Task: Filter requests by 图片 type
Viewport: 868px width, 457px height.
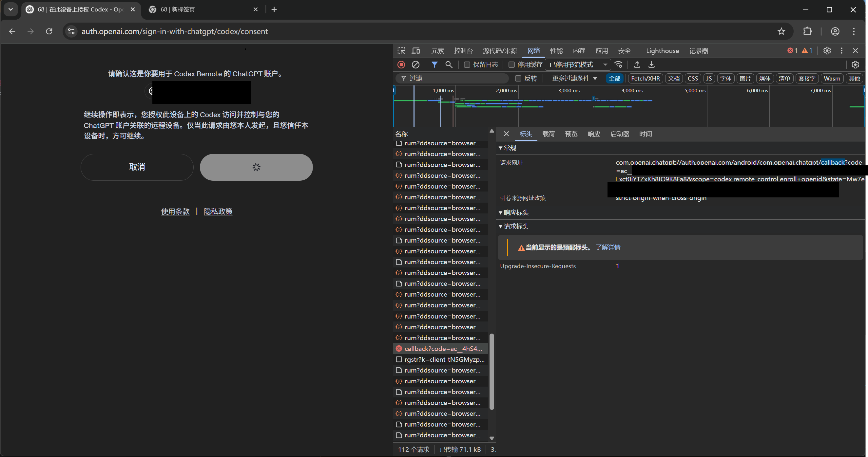Action: tap(745, 79)
